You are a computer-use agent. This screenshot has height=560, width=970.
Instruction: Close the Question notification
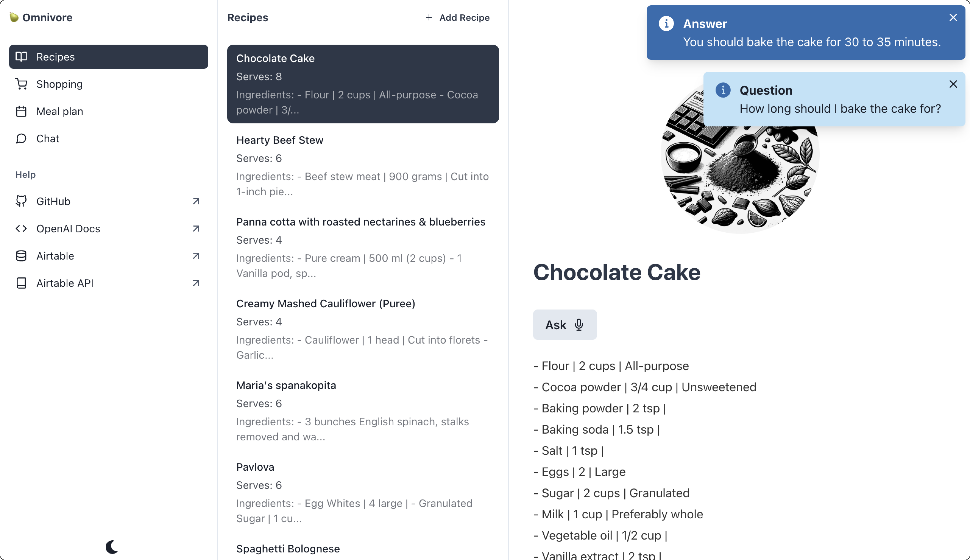click(953, 84)
